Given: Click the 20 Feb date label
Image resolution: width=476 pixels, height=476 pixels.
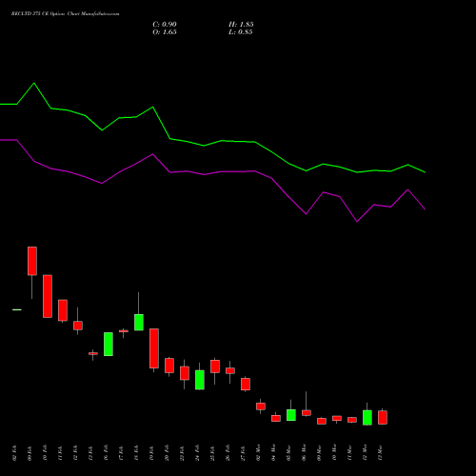Looking at the screenshot, I should click(168, 452).
